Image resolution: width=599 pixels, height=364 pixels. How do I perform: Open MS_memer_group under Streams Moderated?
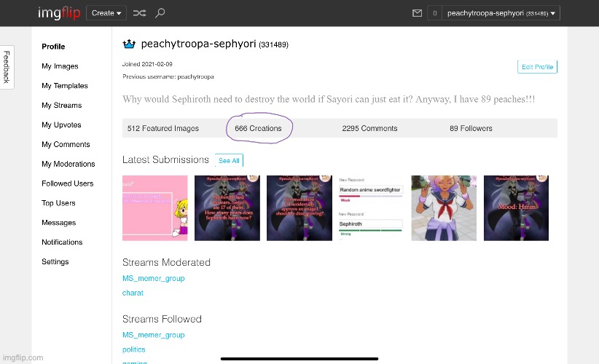154,278
